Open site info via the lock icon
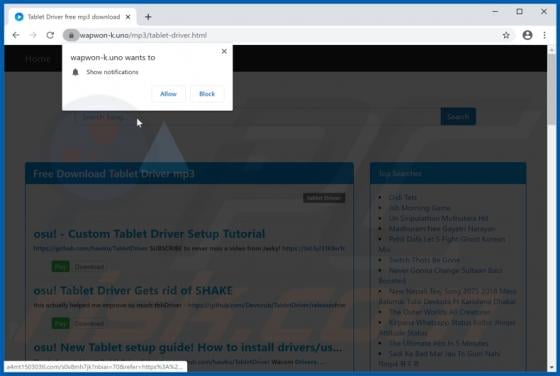Screen dimensions: 560x376 coord(71,35)
